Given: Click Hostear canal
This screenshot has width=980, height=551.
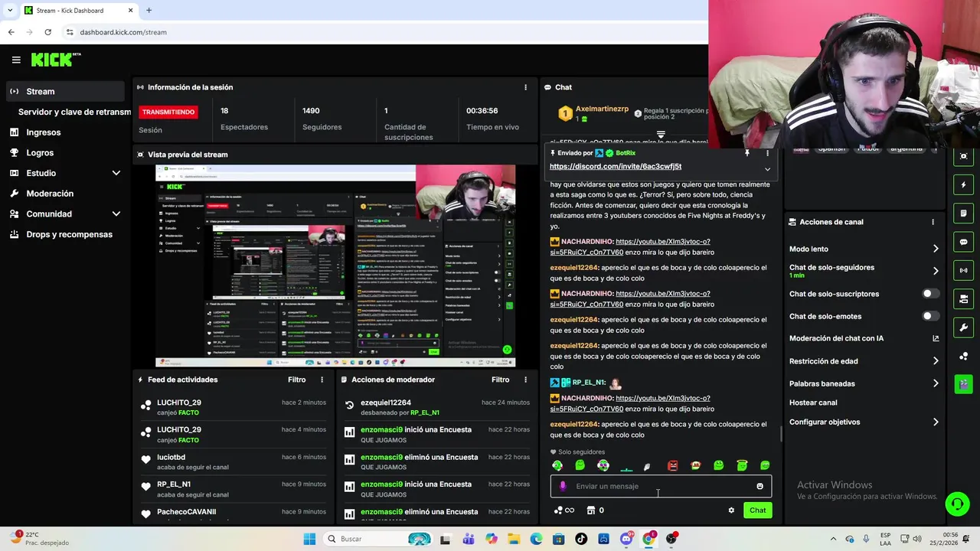Looking at the screenshot, I should pos(813,403).
